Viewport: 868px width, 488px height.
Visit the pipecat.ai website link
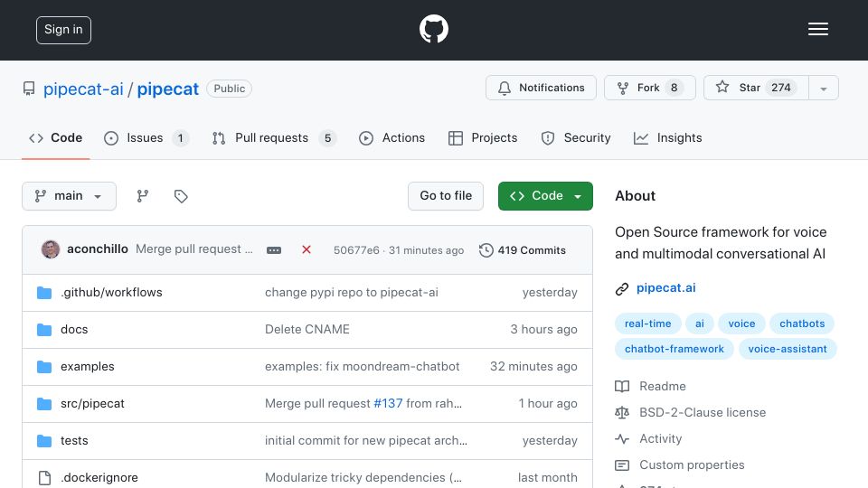click(666, 287)
